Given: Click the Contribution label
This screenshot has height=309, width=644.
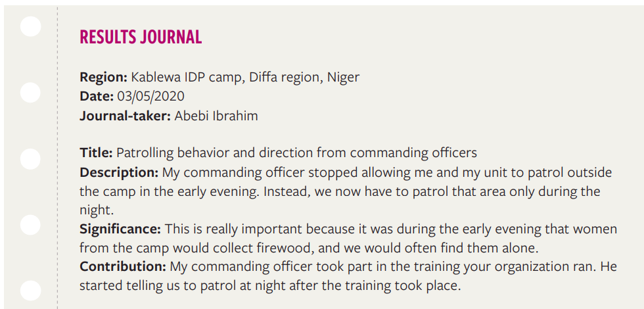Looking at the screenshot, I should point(123,267).
